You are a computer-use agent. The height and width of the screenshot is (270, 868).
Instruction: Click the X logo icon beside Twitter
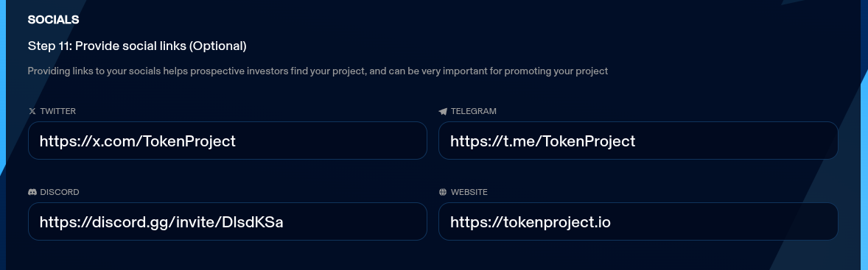32,111
